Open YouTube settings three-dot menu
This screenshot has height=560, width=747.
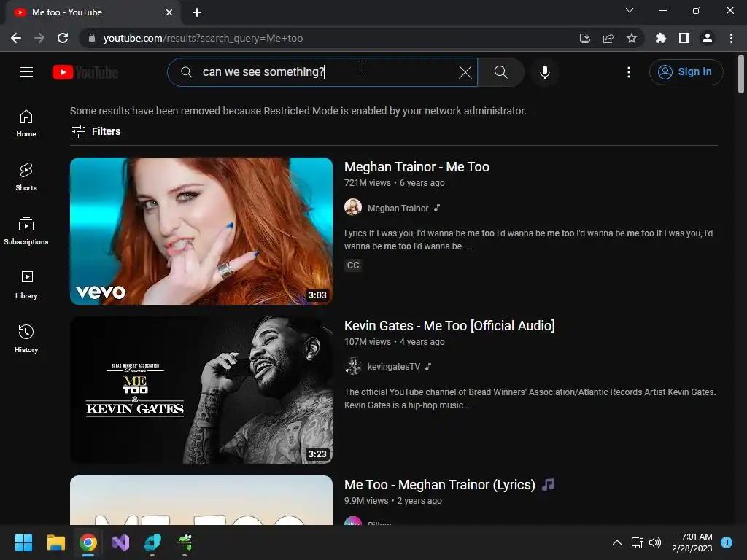[629, 72]
